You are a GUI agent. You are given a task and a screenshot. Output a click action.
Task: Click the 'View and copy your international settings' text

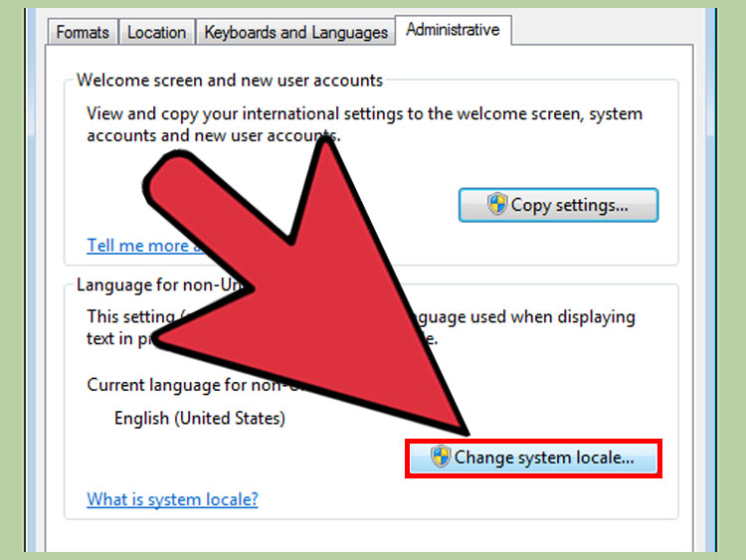(x=364, y=124)
